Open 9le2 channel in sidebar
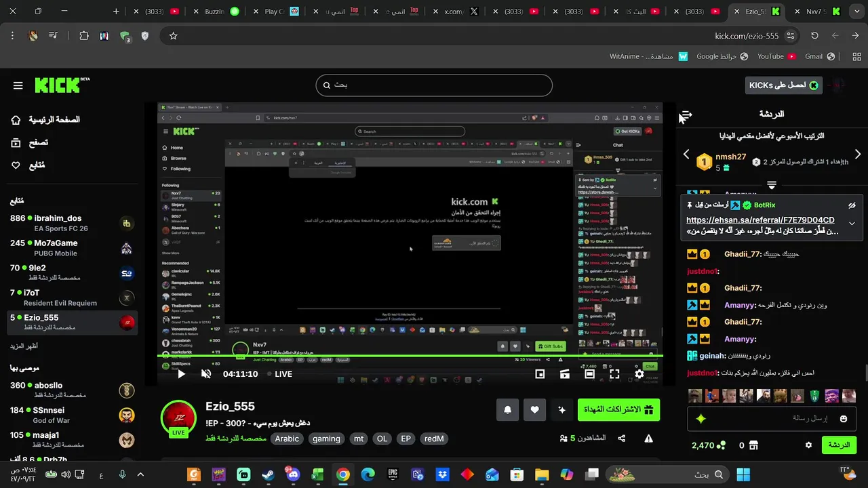The width and height of the screenshot is (868, 488). (71, 272)
